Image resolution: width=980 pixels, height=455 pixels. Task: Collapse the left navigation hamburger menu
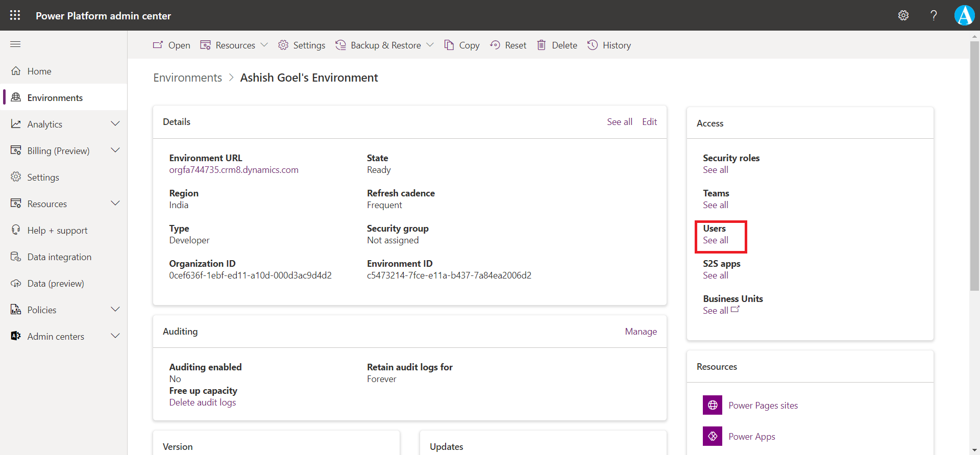pyautogui.click(x=15, y=44)
